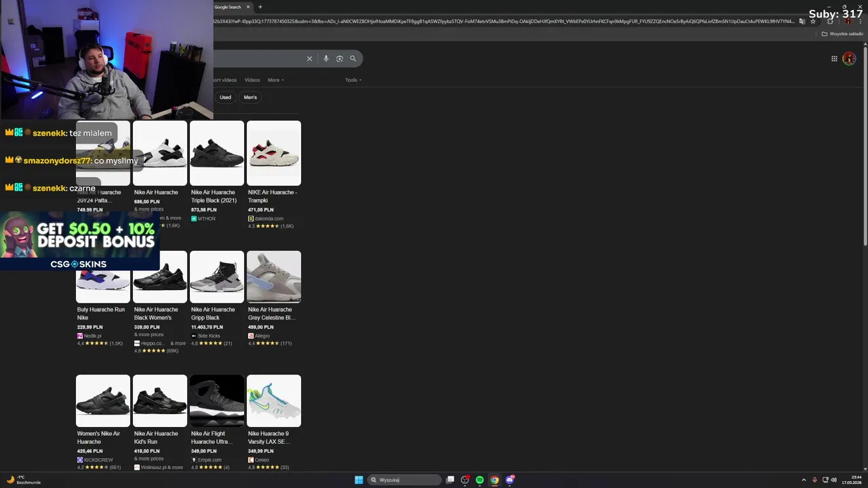Open Nike Air Huarache Kid's Run image
The image size is (868, 488).
(160, 401)
